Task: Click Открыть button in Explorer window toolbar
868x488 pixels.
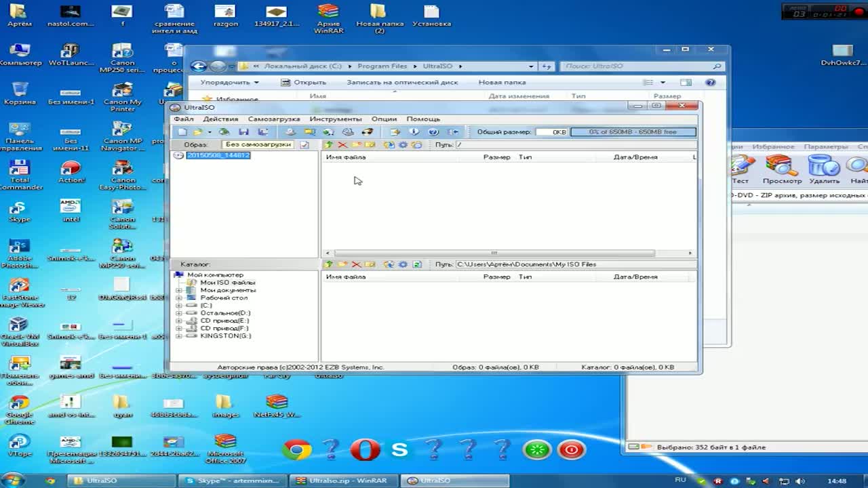Action: pyautogui.click(x=304, y=82)
